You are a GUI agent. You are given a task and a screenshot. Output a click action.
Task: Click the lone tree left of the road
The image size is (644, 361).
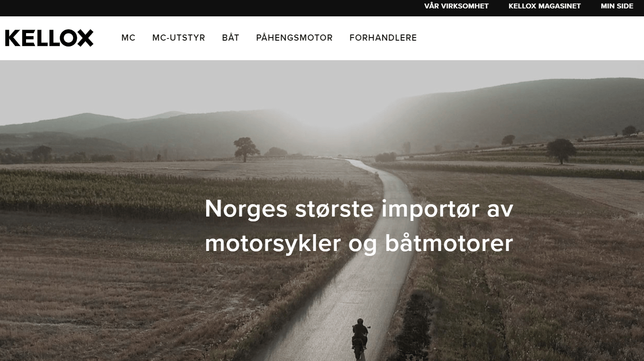click(246, 149)
